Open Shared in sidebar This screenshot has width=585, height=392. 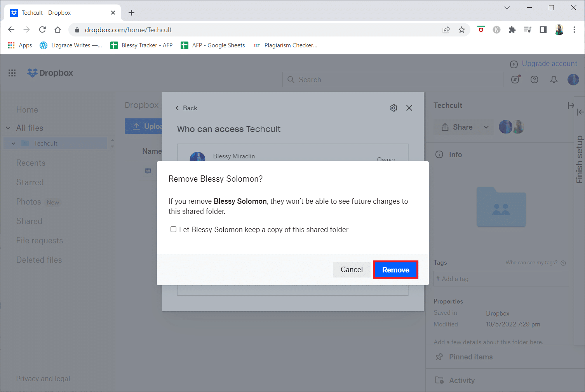(x=29, y=221)
